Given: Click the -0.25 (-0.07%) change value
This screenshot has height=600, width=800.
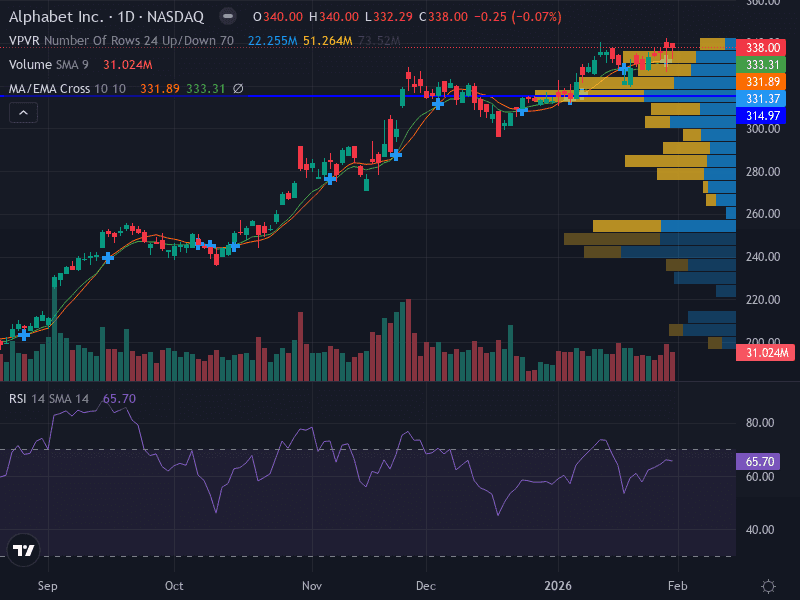Looking at the screenshot, I should point(518,17).
